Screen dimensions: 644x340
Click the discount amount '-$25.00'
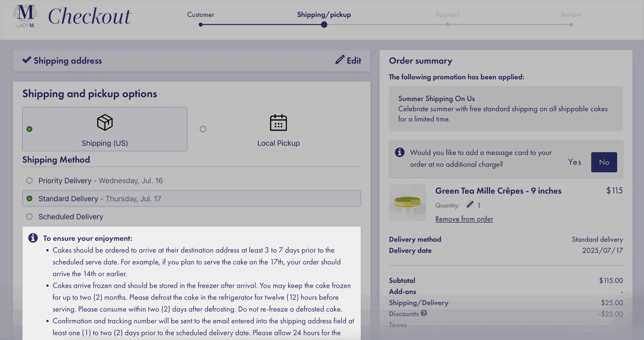[x=611, y=314]
